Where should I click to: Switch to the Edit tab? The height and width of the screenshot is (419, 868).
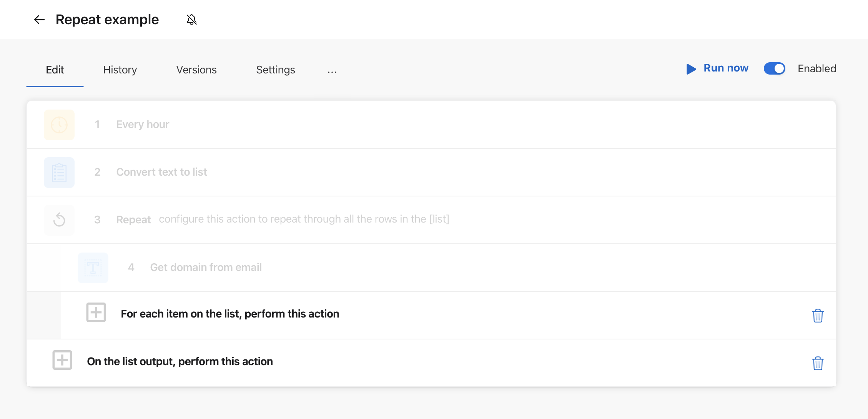[55, 69]
